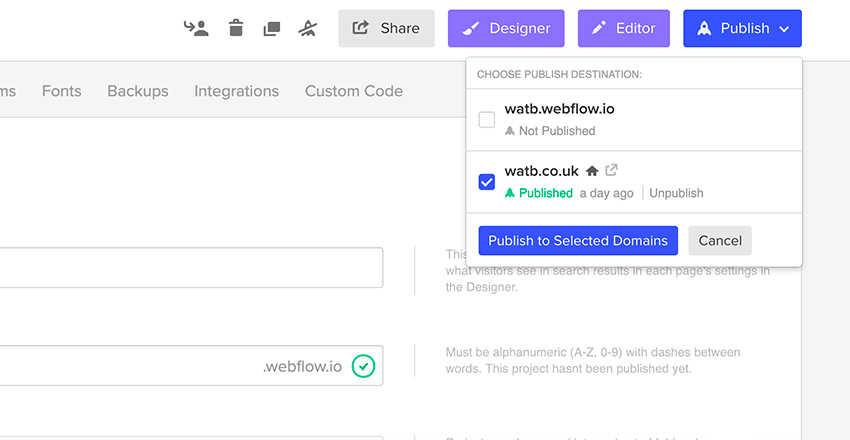Check the watb.webflow.io checkbox
850x440 pixels.
487,120
